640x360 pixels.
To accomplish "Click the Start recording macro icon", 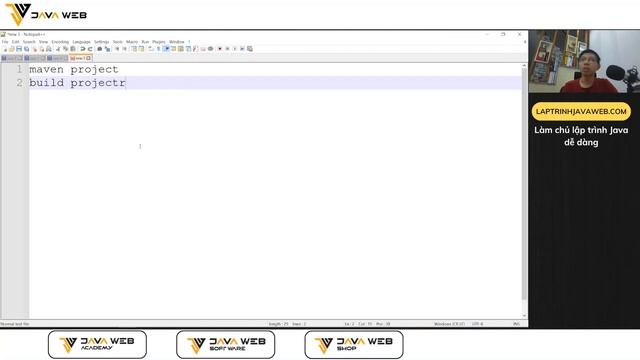I will tap(220, 49).
